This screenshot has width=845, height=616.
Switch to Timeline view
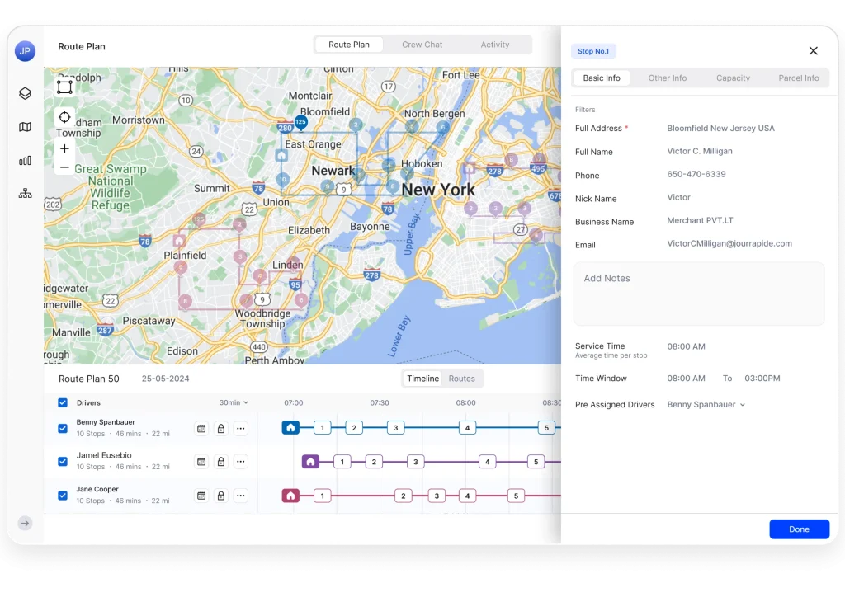point(423,379)
